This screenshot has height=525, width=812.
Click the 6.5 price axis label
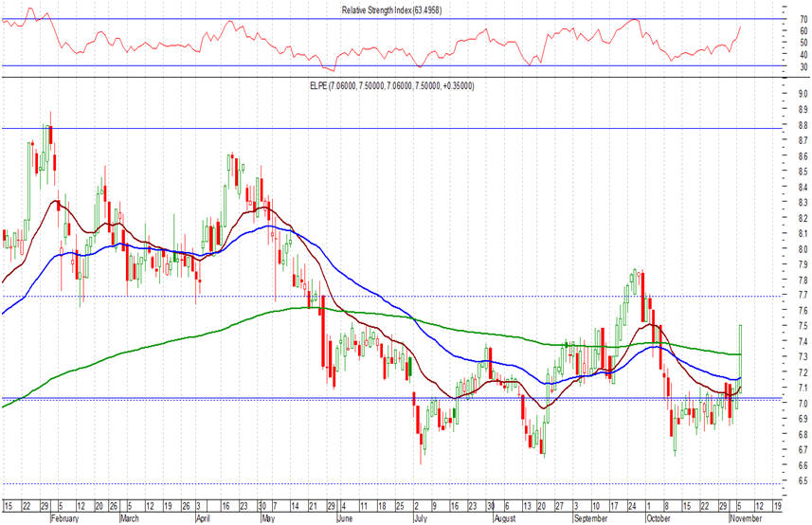pos(793,481)
